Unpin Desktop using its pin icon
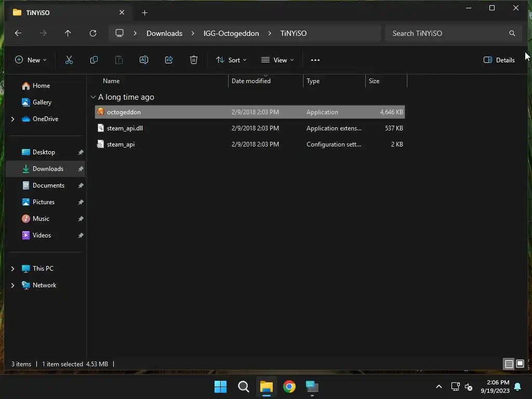The width and height of the screenshot is (532, 399). [x=81, y=152]
